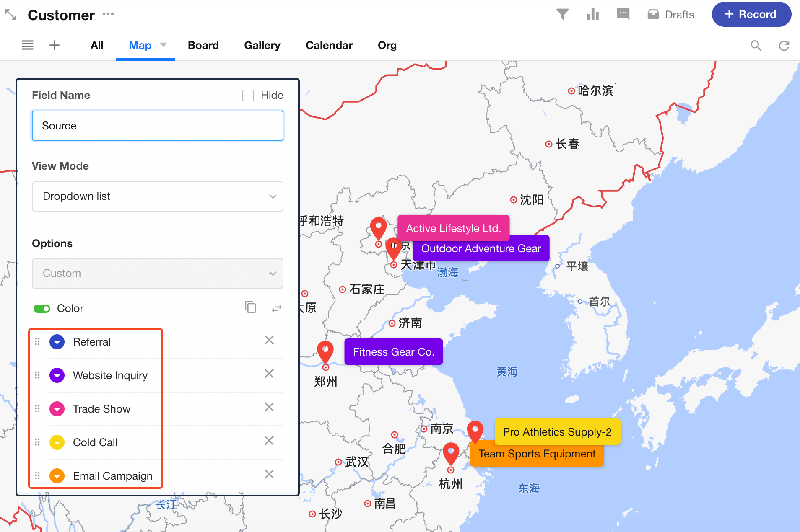Expand the Custom options dropdown

point(157,274)
